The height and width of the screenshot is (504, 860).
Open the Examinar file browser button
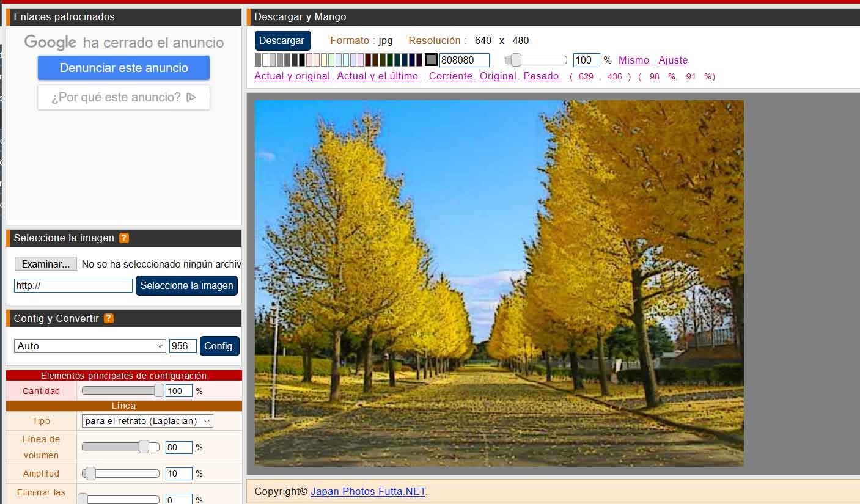[x=46, y=264]
